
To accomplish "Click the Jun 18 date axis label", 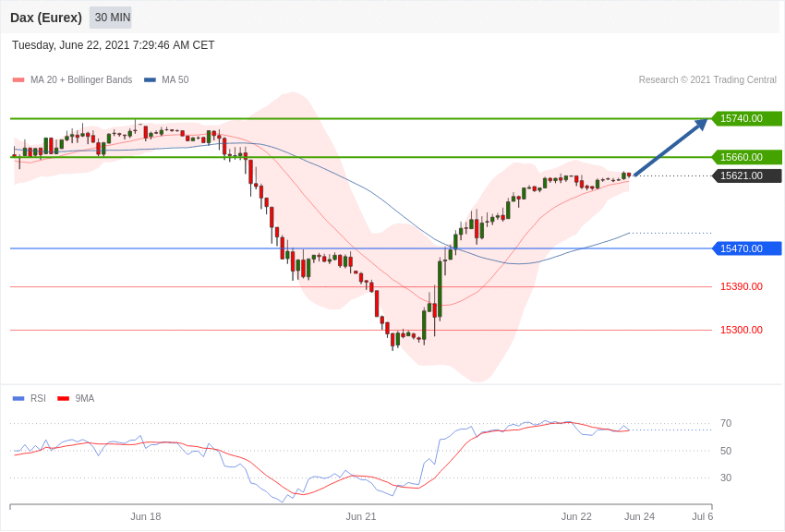I will tap(146, 516).
